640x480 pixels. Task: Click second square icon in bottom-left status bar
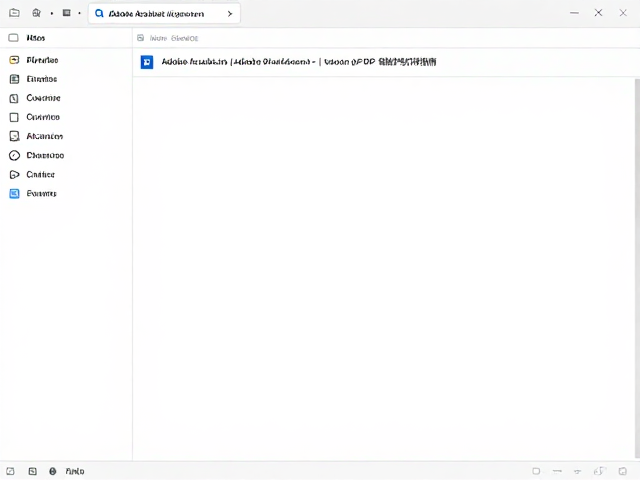[x=33, y=471]
